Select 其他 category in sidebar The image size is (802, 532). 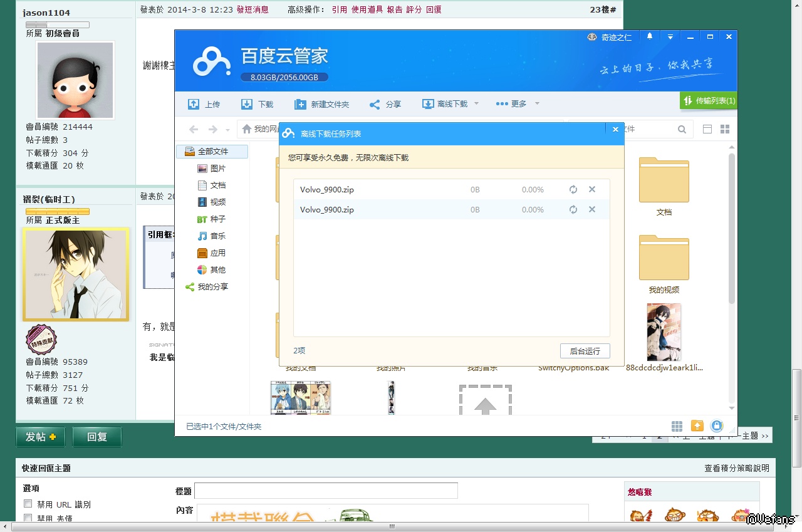(x=212, y=270)
